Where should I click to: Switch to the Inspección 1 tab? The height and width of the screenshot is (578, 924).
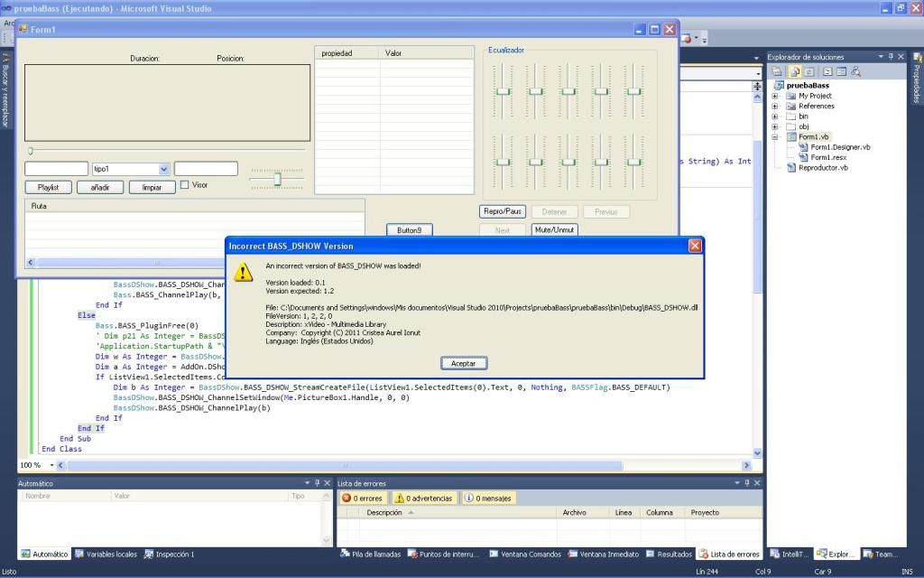point(169,555)
